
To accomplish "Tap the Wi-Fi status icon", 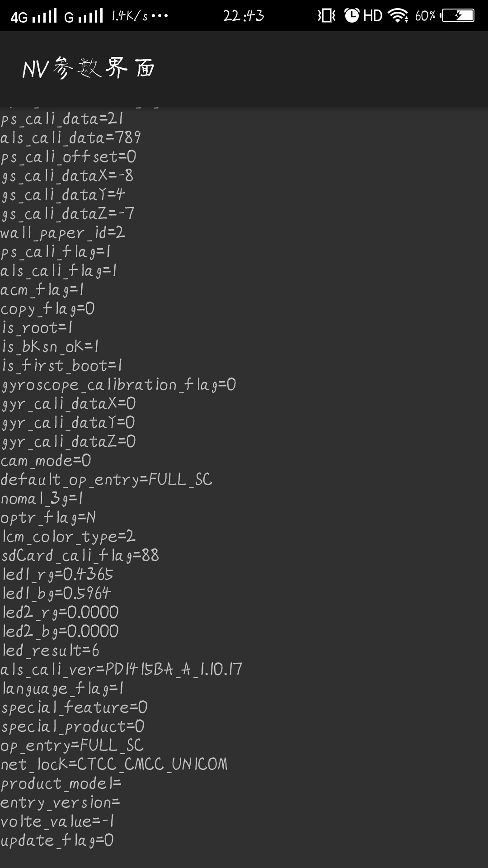I will point(398,16).
